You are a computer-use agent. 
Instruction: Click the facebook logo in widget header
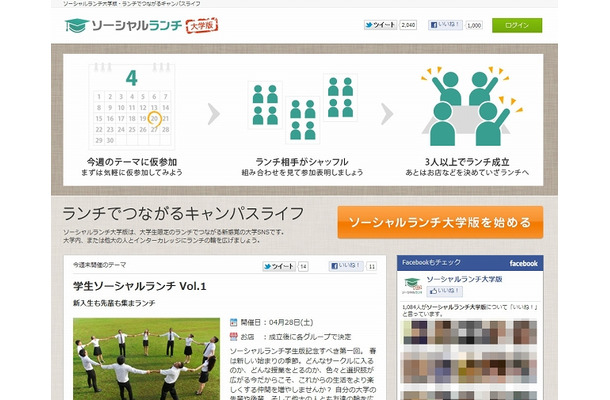point(524,263)
